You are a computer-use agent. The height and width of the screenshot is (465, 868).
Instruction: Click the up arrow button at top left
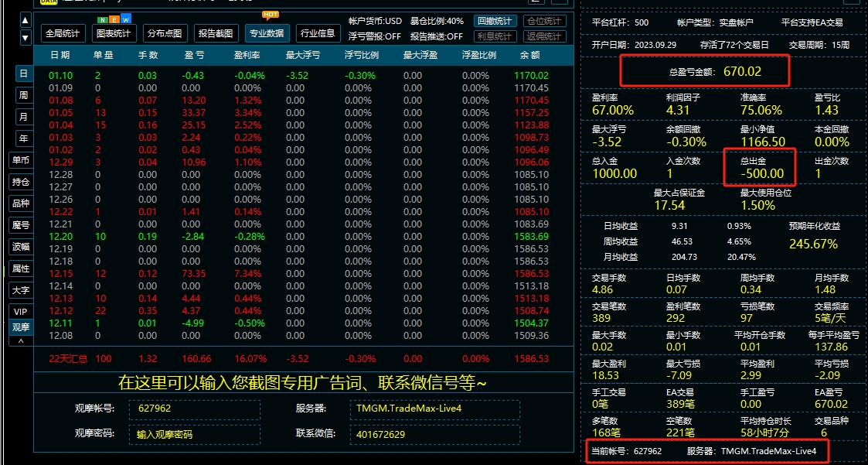(26, 21)
